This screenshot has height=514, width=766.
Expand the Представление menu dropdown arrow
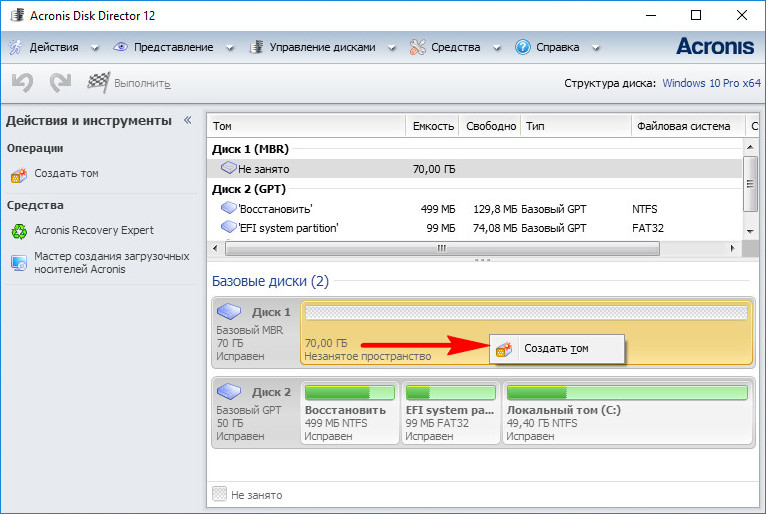(230, 48)
